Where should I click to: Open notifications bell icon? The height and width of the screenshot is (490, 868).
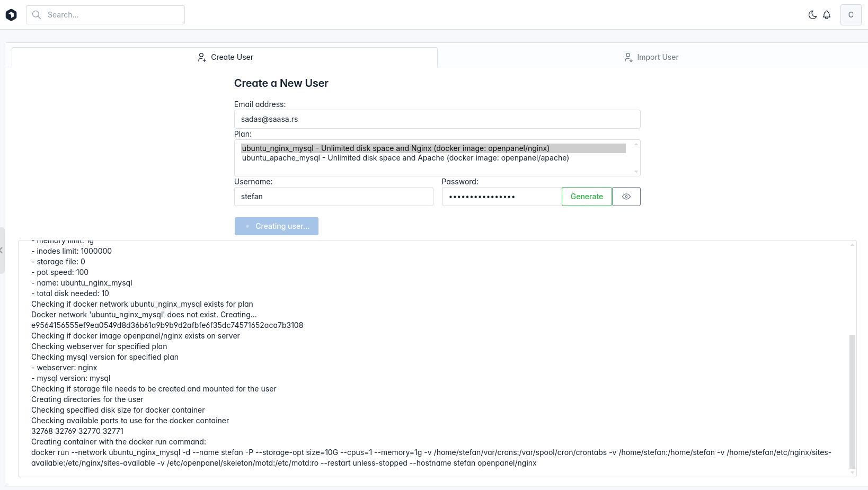(827, 15)
